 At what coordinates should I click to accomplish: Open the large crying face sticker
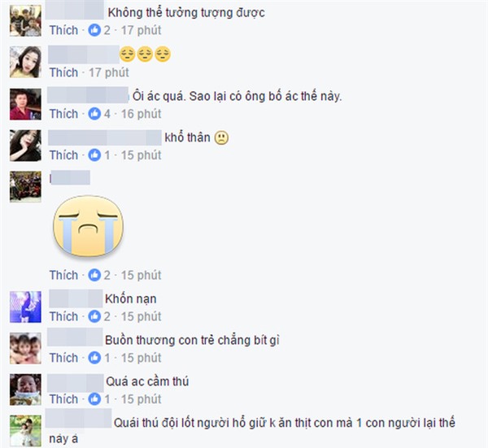click(89, 226)
